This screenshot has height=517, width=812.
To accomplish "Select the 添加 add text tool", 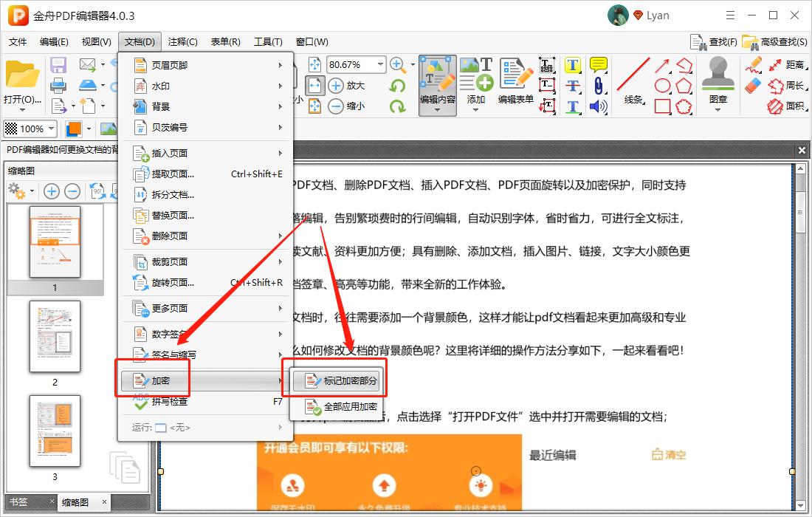I will pos(476,81).
